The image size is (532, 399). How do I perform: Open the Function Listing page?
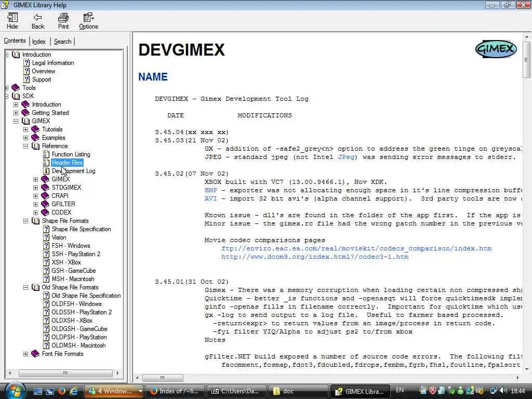pyautogui.click(x=71, y=154)
